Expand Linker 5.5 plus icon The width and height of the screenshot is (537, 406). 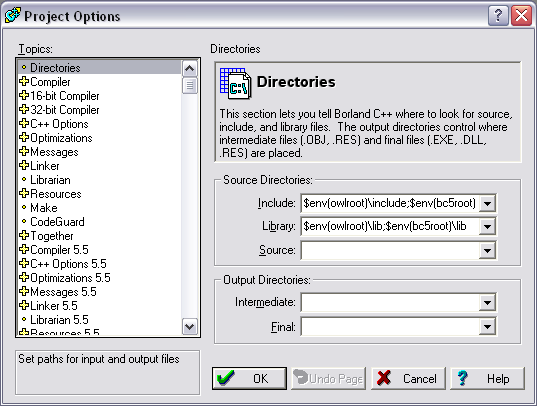coord(24,305)
